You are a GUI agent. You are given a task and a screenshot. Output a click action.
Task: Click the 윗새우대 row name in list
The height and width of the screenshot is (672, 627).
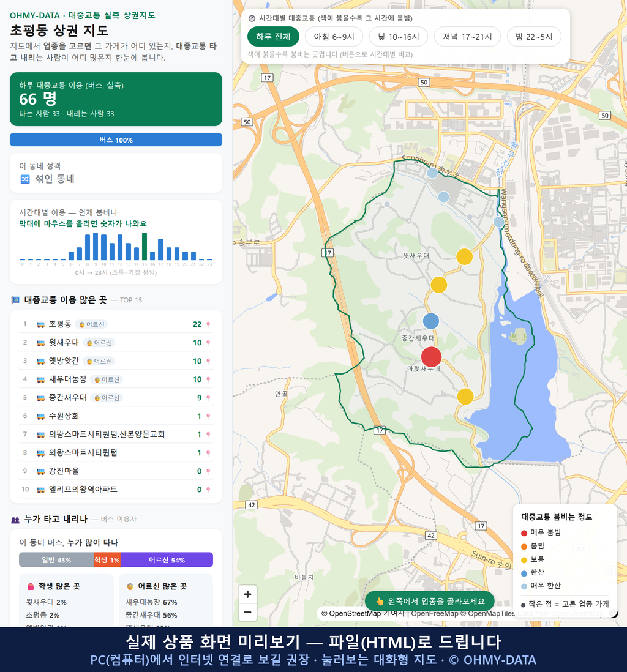pyautogui.click(x=64, y=343)
